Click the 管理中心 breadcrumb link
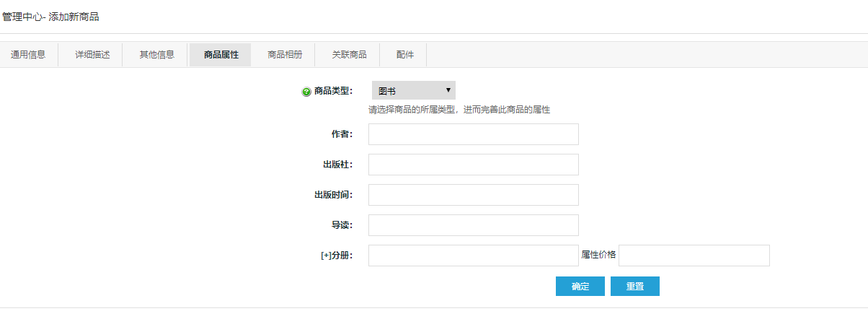868x314 pixels. click(22, 17)
